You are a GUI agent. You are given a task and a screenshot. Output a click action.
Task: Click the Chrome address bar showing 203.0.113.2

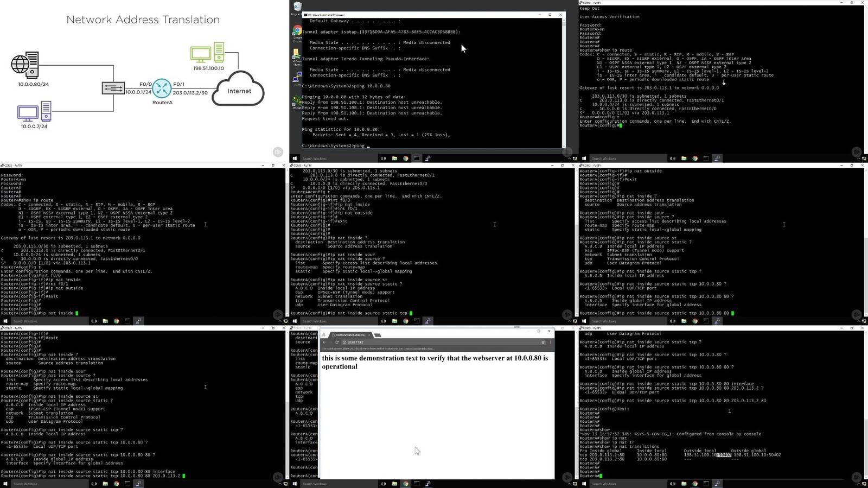439,342
